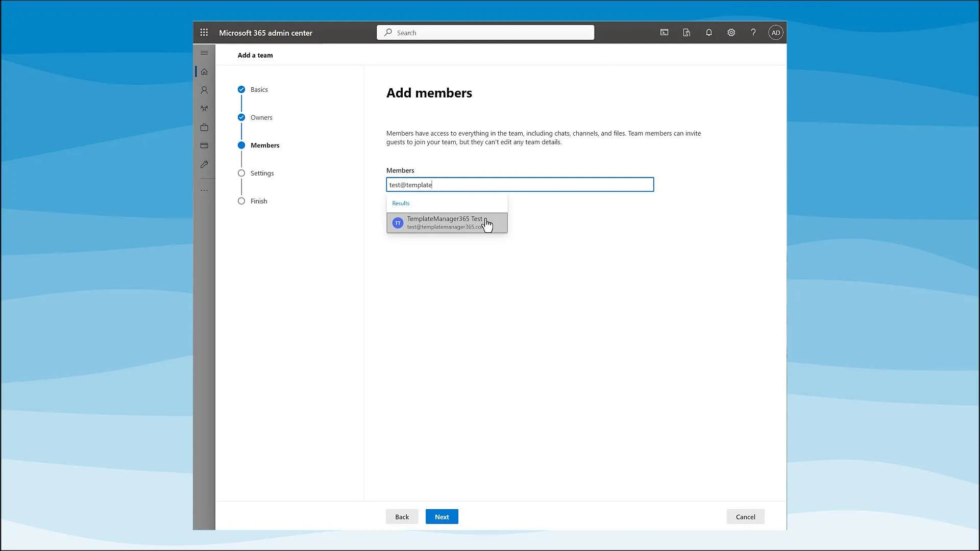Open the Cloud Shell terminal icon
This screenshot has height=551, width=980.
[664, 32]
